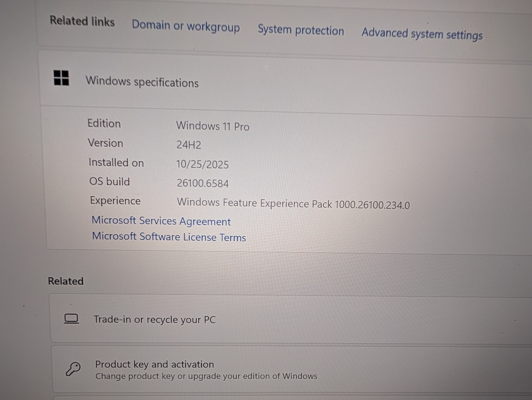Click the OS build label

[110, 181]
